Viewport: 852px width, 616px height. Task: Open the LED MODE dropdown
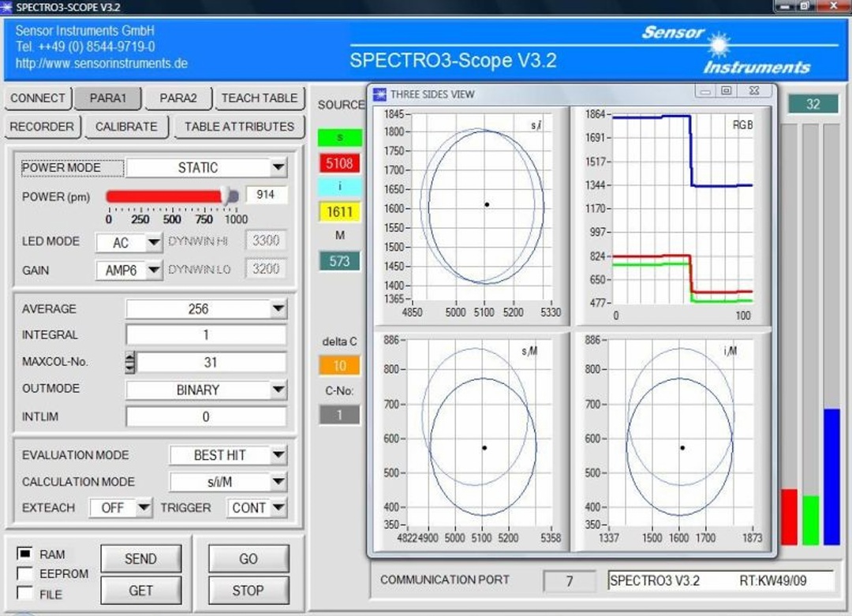tap(154, 242)
